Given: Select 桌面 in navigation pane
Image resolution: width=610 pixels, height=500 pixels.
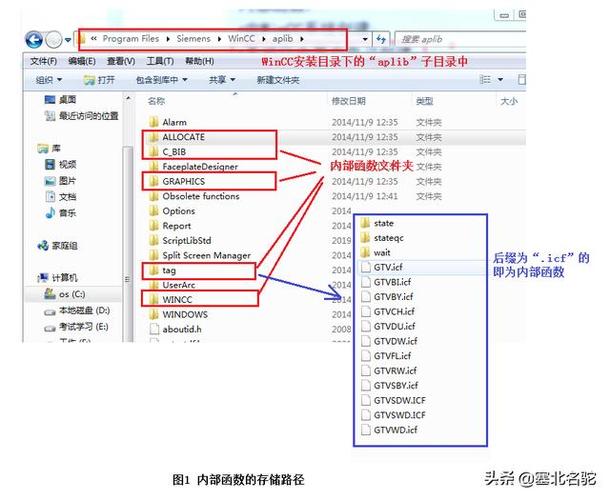Looking at the screenshot, I should 60,100.
